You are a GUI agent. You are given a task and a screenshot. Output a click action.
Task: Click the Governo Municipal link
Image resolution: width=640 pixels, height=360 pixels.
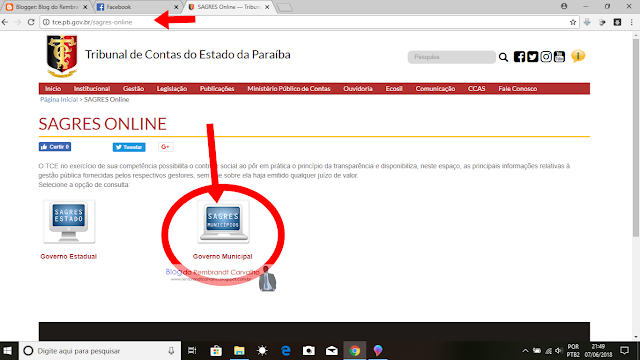coord(222,256)
